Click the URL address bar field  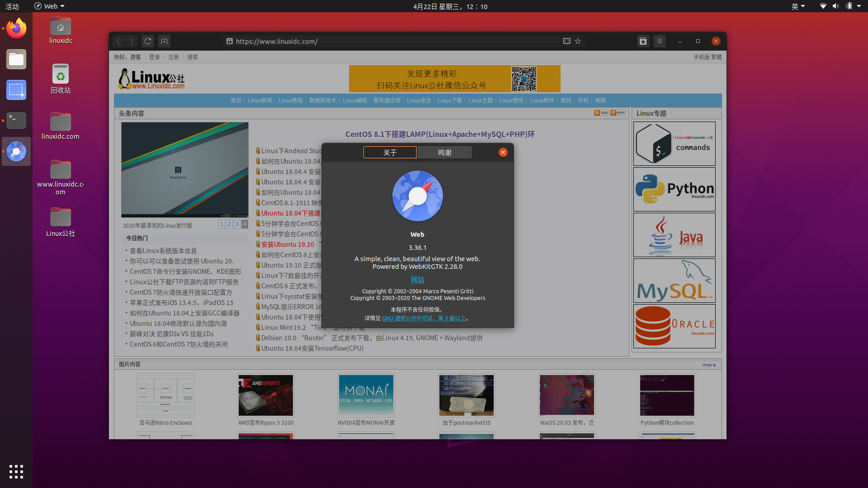pyautogui.click(x=393, y=41)
